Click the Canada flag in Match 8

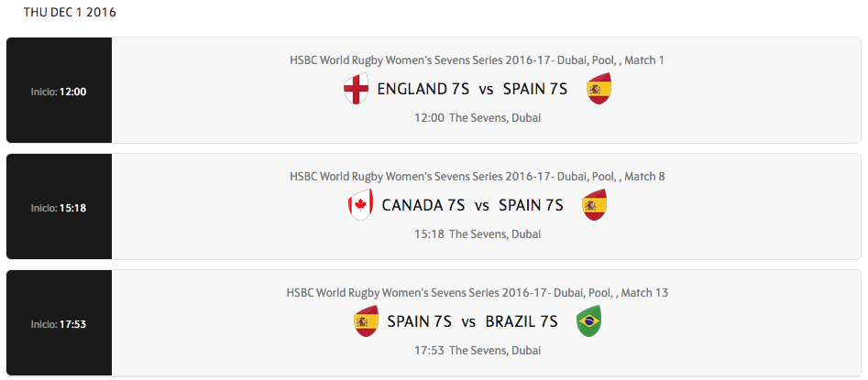pyautogui.click(x=360, y=205)
